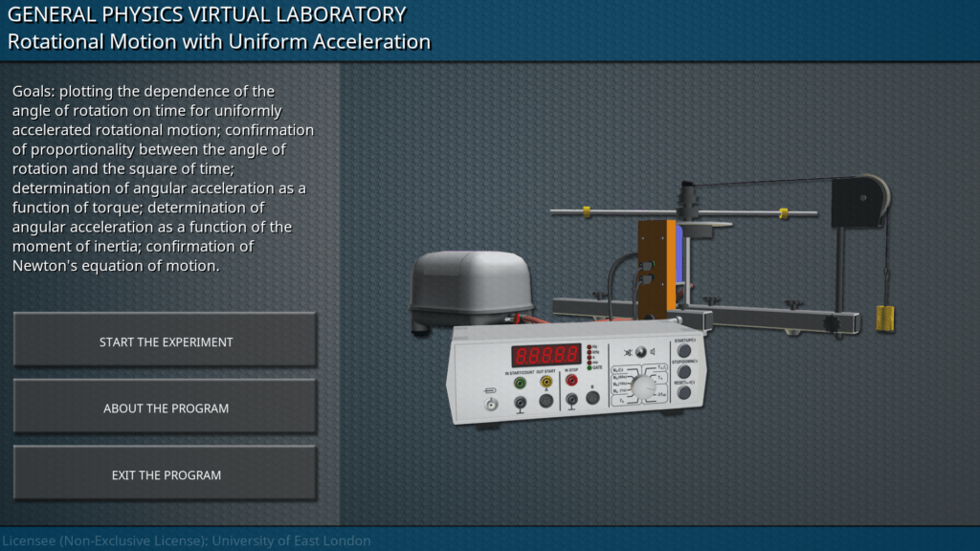
Task: Click the green IN START/COUNT socket
Action: click(520, 382)
